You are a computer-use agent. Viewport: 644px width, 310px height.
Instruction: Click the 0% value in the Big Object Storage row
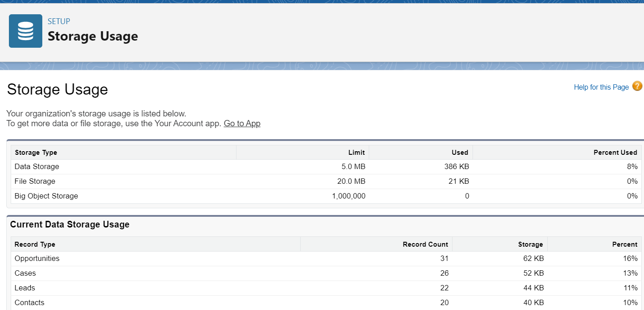632,196
